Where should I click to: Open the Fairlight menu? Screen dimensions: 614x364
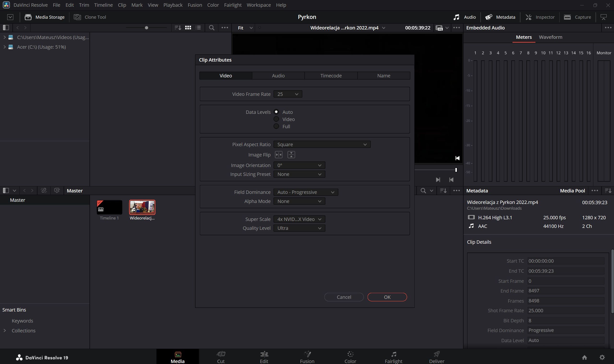[232, 5]
